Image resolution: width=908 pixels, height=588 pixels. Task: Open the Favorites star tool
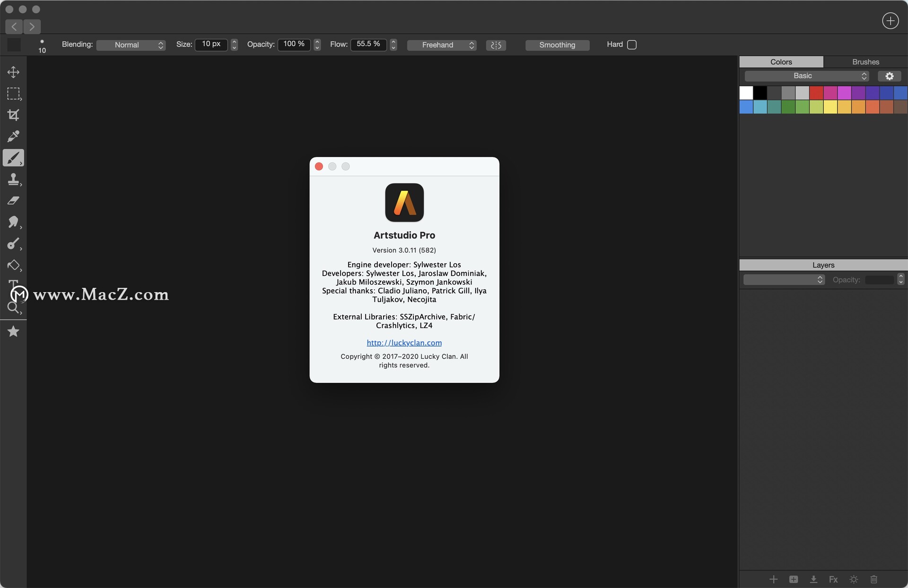13,331
